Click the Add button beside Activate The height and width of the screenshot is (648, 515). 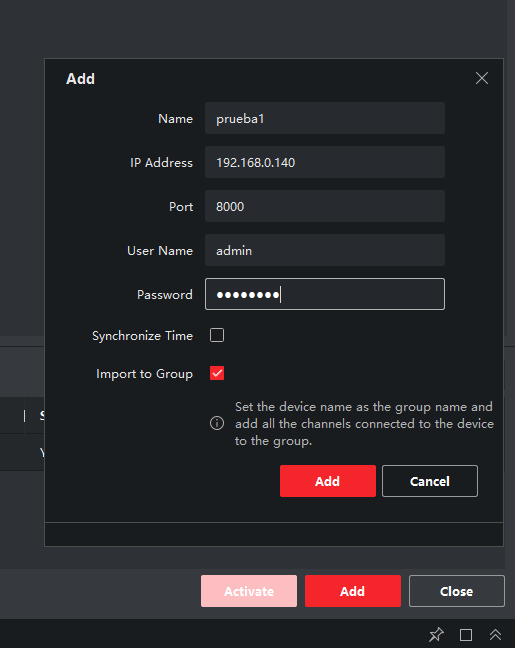tap(353, 591)
